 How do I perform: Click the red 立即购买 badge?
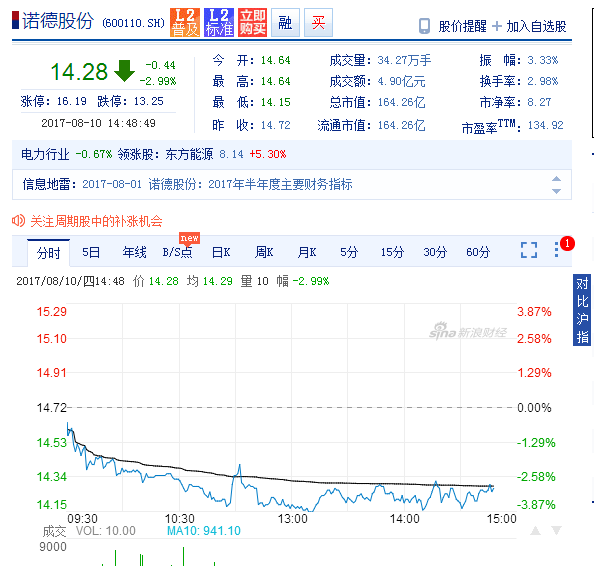click(253, 23)
